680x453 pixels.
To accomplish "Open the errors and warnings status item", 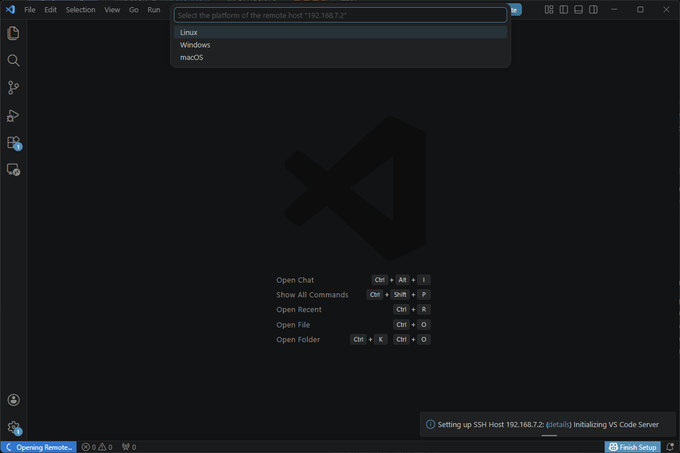I will point(97,447).
